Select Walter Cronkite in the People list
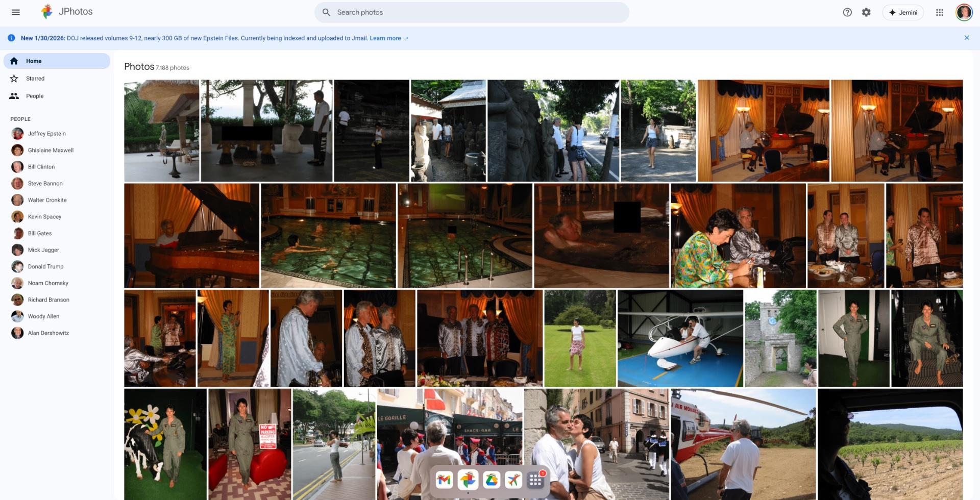Viewport: 980px width, 500px height. click(x=47, y=200)
